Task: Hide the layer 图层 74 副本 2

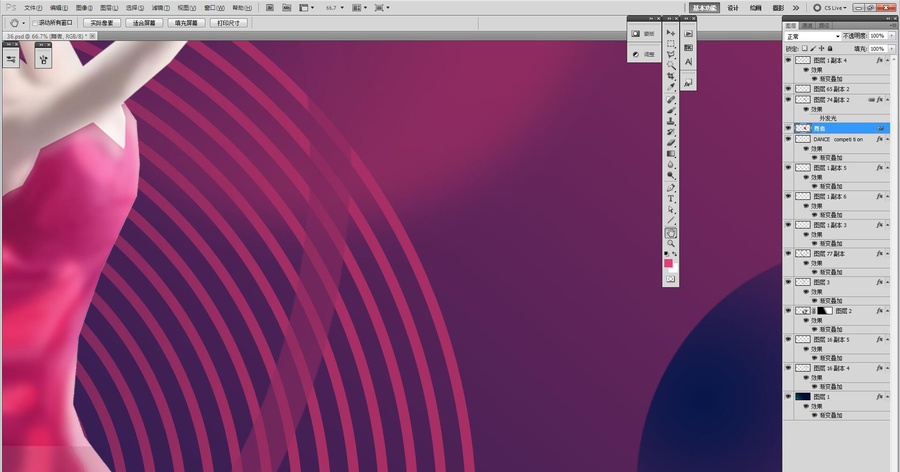Action: (788, 100)
